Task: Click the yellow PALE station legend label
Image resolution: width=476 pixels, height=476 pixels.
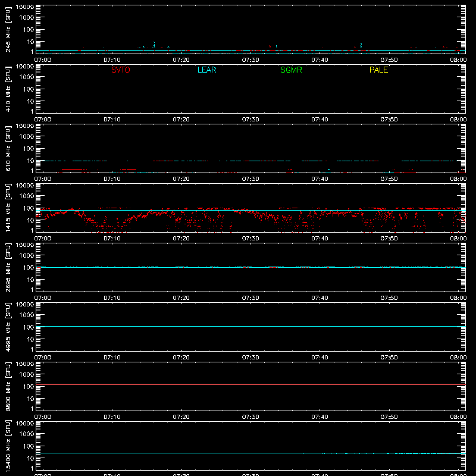Action: 378,70
